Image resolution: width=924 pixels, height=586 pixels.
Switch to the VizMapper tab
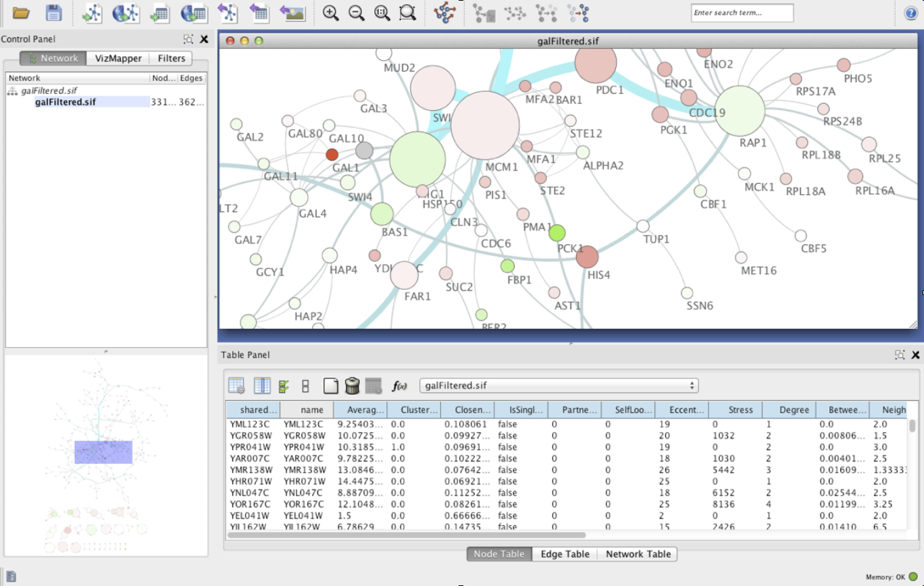coord(118,58)
